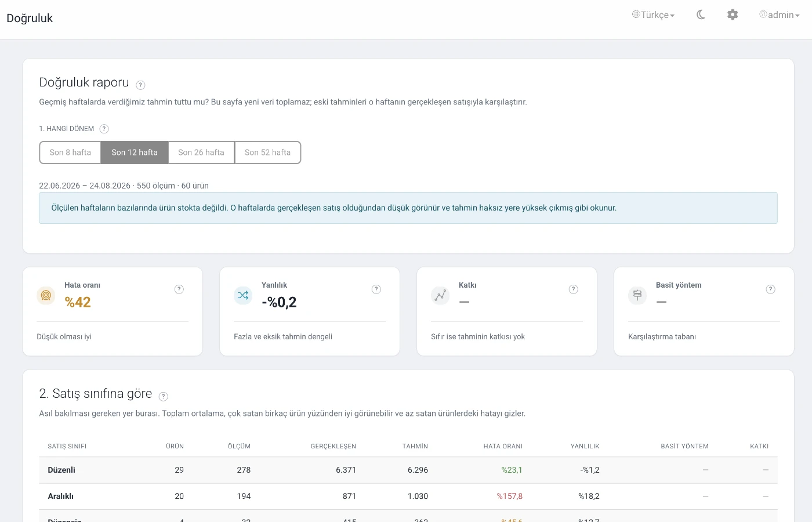Click the target icon in Hata oranı card

click(46, 295)
